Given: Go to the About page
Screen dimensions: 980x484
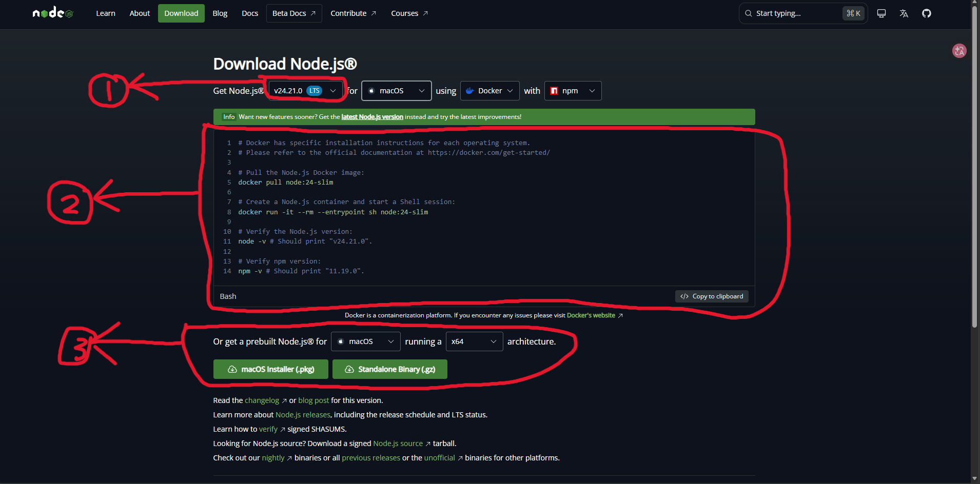Looking at the screenshot, I should (x=140, y=13).
